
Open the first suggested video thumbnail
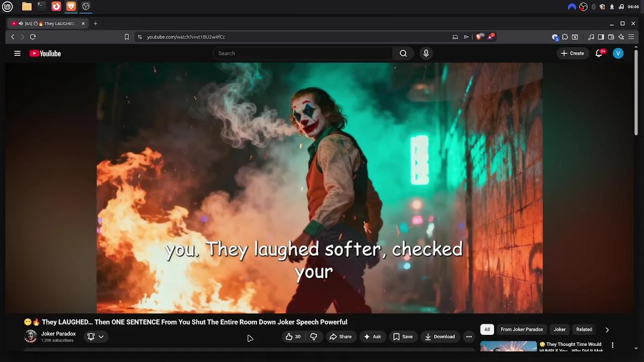click(x=509, y=346)
